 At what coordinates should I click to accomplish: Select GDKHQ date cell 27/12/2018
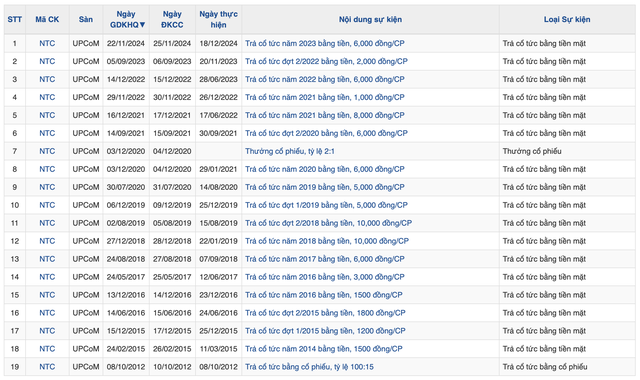126,241
